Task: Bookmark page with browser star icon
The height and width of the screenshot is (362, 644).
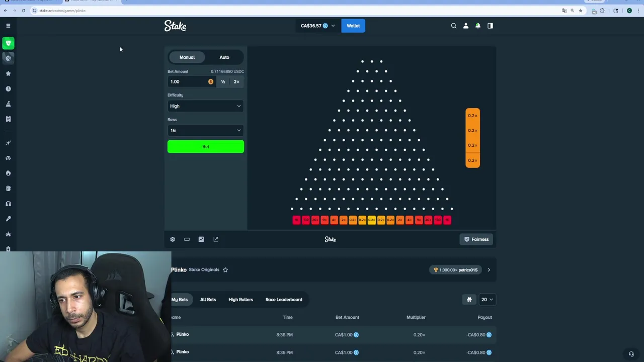Action: [x=580, y=11]
